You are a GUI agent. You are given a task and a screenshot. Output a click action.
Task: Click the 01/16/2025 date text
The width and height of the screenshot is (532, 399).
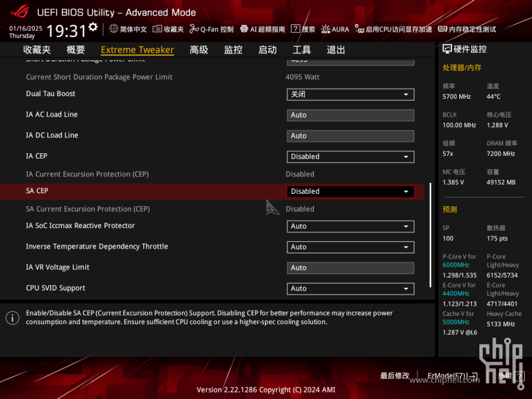tap(26, 28)
